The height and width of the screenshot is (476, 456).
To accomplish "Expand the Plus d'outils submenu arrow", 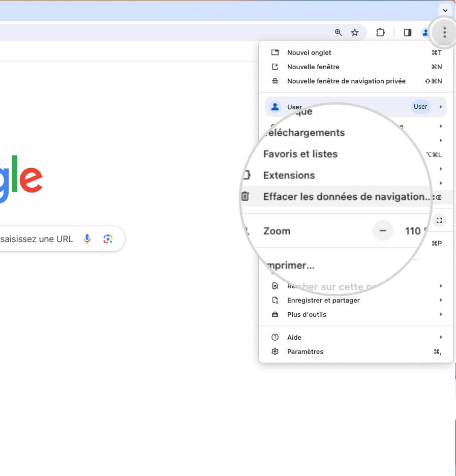I will coord(441,314).
